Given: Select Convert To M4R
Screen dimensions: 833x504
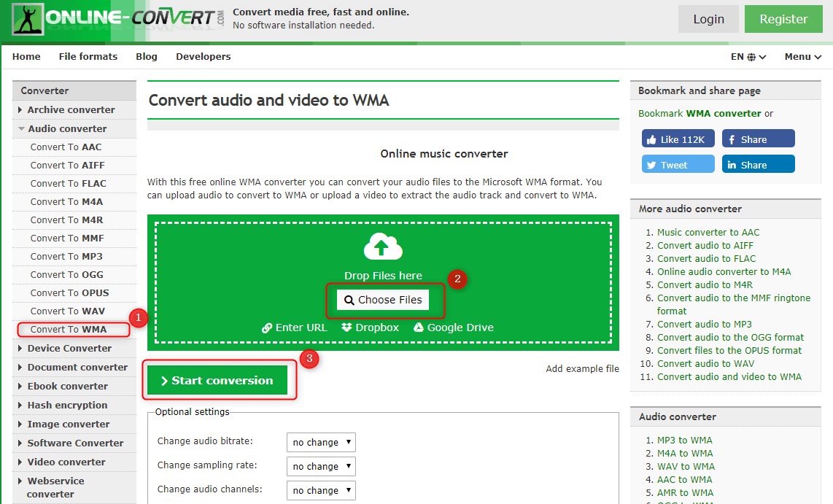Looking at the screenshot, I should [66, 220].
